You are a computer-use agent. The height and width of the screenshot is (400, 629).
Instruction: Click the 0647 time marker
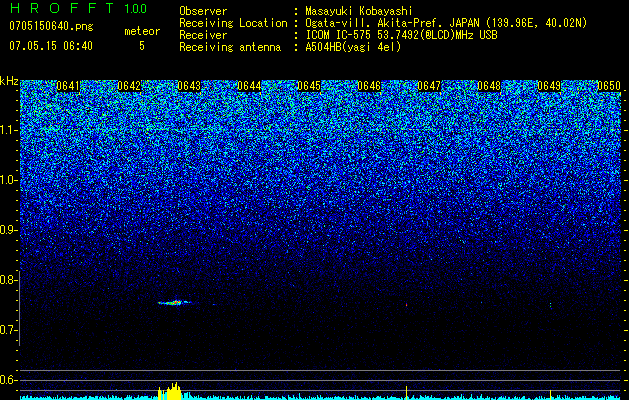[x=429, y=86]
